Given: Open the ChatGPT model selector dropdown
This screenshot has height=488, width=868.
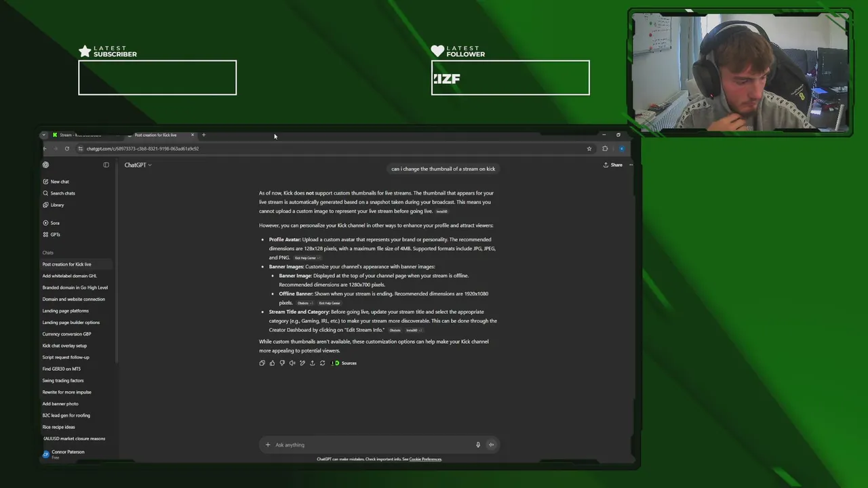Looking at the screenshot, I should tap(138, 165).
